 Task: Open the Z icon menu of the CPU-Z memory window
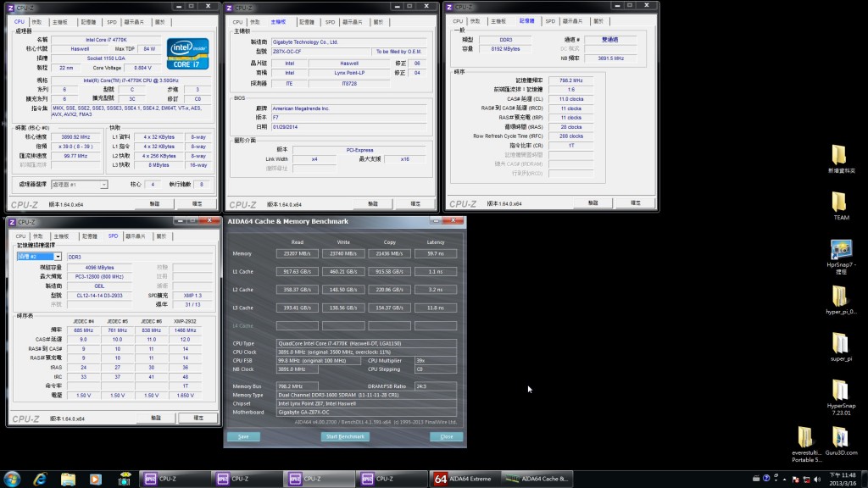449,7
